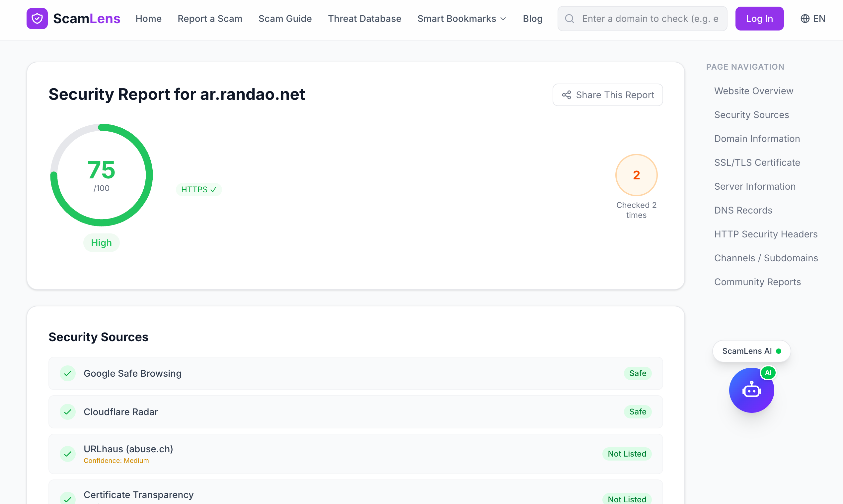Click the Log In button
Viewport: 843px width, 504px height.
759,18
